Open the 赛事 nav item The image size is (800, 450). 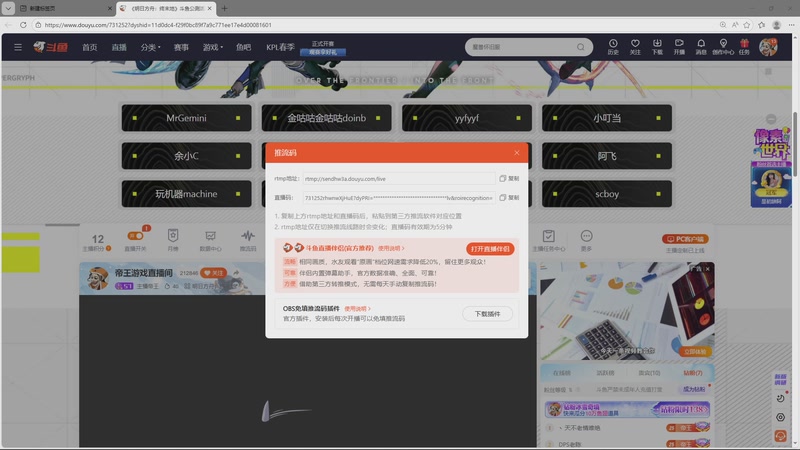(x=181, y=47)
